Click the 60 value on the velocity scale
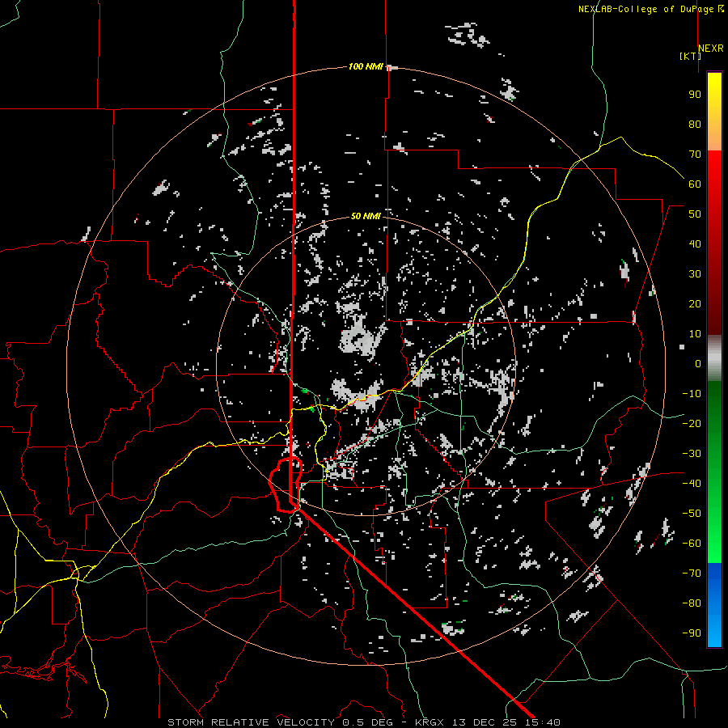This screenshot has height=728, width=728. tap(695, 184)
